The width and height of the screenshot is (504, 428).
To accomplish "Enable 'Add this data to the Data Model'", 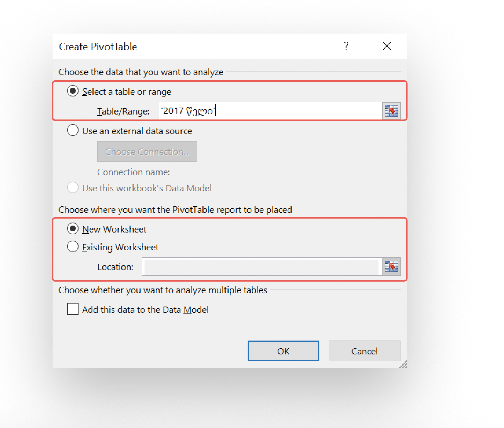I will tap(73, 309).
